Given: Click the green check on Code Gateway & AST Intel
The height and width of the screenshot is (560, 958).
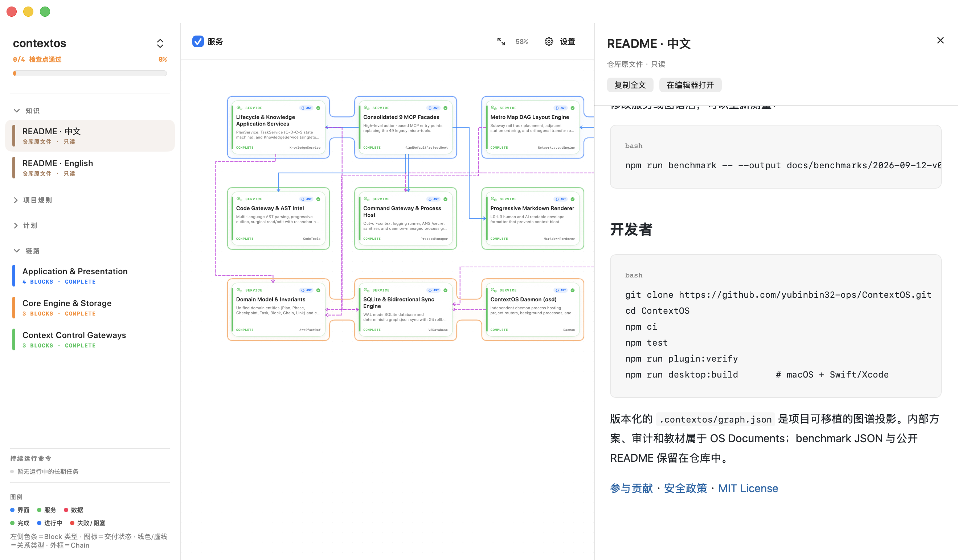Looking at the screenshot, I should click(318, 199).
